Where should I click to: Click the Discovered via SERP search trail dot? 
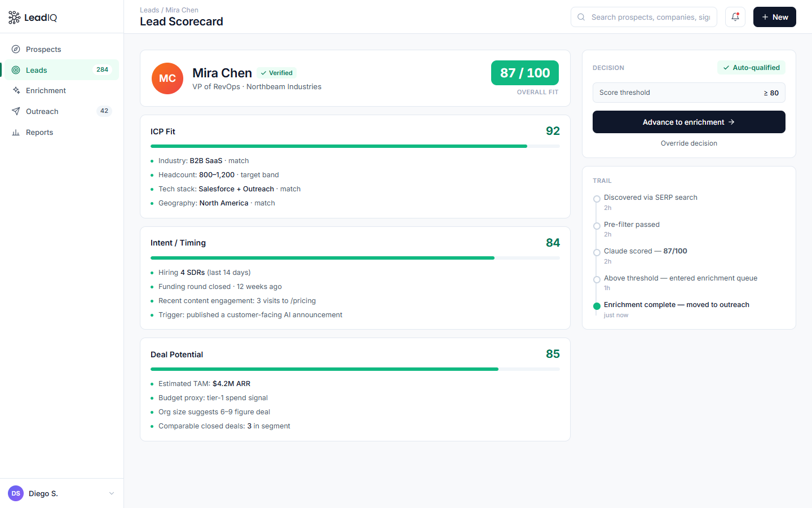597,199
